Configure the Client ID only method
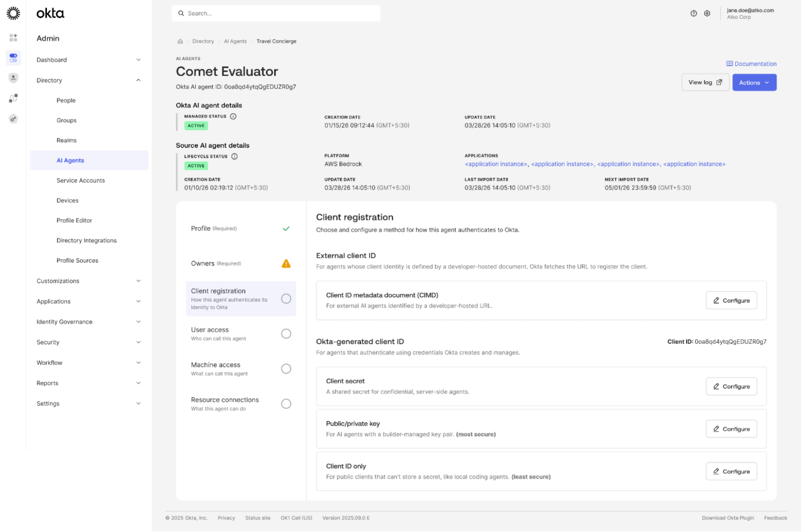Viewport: 801px width, 532px height. point(732,471)
